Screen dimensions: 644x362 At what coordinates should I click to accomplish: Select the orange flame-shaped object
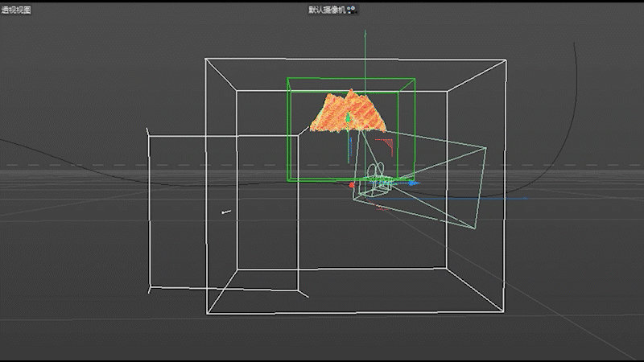pyautogui.click(x=349, y=112)
